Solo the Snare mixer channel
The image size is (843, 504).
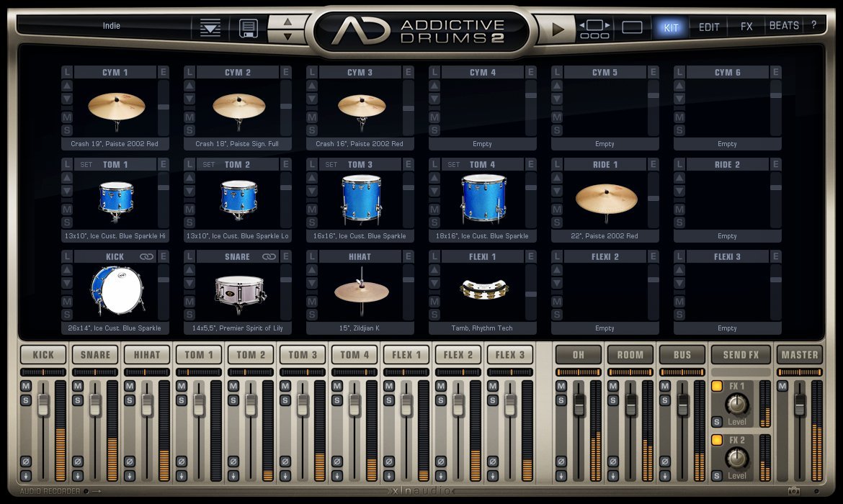pyautogui.click(x=78, y=400)
